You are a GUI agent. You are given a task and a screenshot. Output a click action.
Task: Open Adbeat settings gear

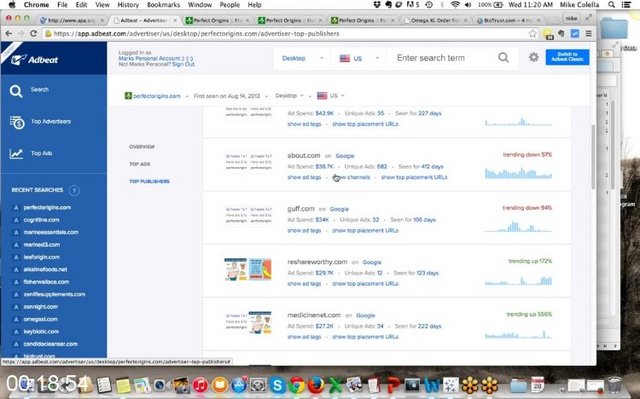click(533, 57)
